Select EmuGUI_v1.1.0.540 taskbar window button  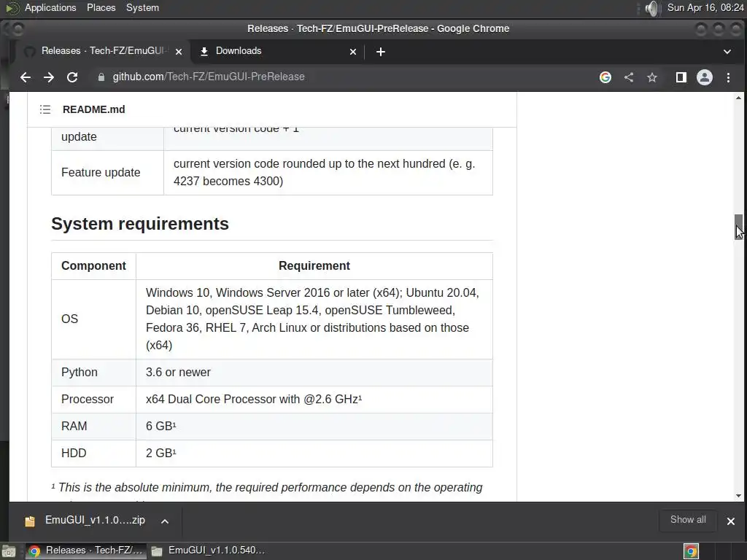point(209,551)
